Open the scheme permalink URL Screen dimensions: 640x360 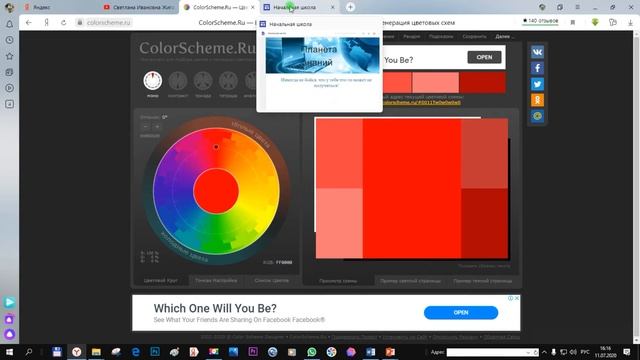pyautogui.click(x=422, y=102)
